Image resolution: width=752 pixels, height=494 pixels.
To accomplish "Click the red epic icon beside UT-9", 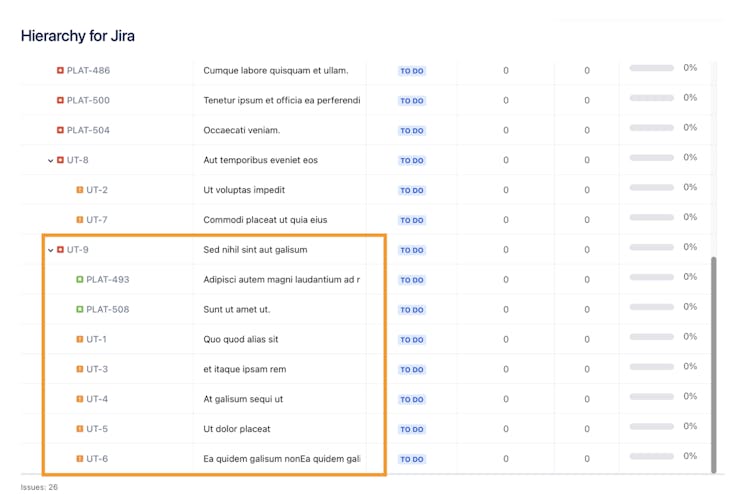I will (x=60, y=249).
